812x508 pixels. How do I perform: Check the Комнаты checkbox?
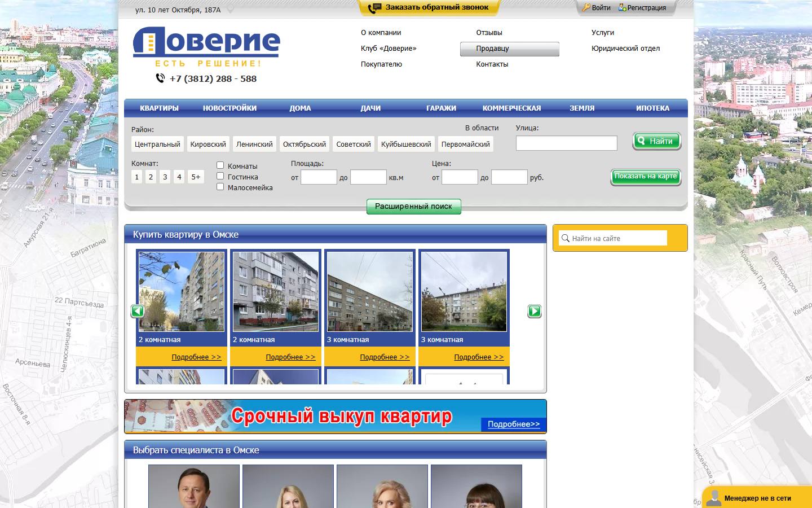[220, 165]
